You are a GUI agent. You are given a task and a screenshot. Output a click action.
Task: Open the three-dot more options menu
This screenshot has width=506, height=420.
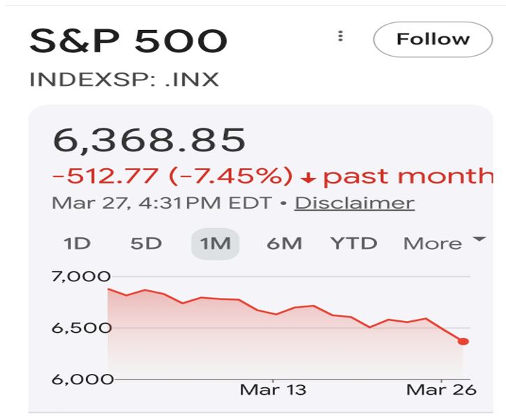[340, 36]
